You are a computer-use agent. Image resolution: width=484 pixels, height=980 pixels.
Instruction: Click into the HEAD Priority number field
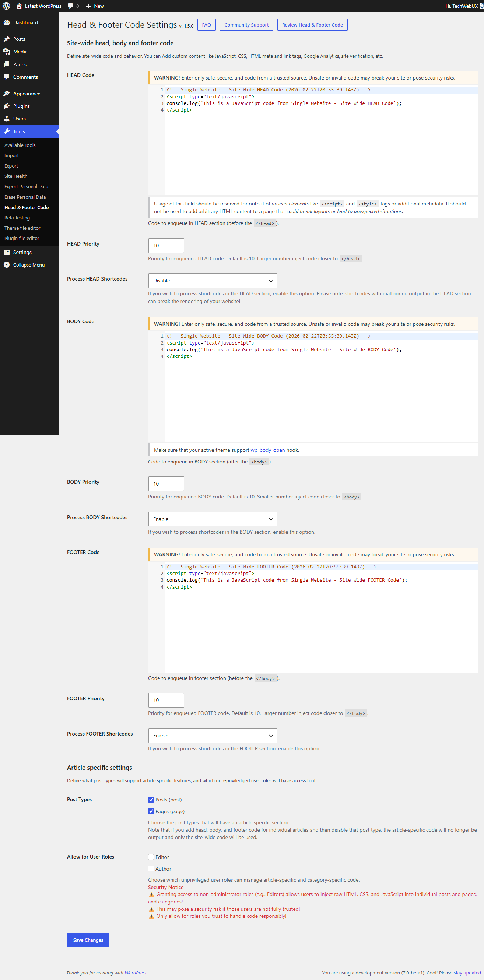[x=166, y=246]
